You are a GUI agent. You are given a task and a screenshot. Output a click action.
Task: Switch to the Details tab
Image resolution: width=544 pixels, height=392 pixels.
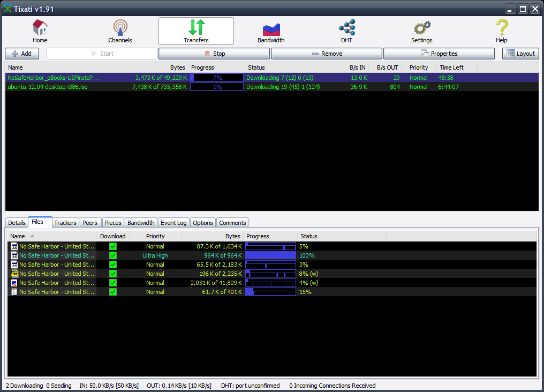pyautogui.click(x=17, y=223)
